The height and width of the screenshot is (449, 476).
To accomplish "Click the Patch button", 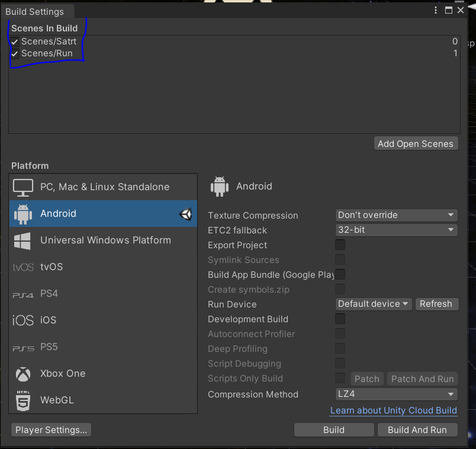I will point(367,379).
